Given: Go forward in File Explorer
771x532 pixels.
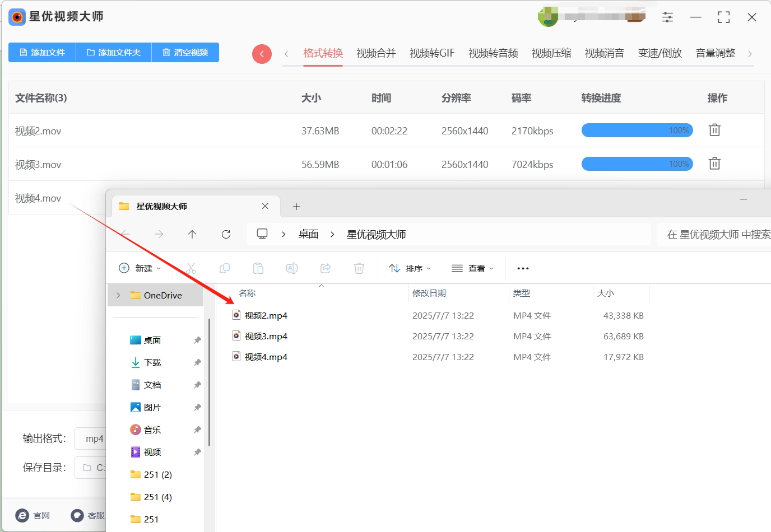Looking at the screenshot, I should tap(159, 234).
